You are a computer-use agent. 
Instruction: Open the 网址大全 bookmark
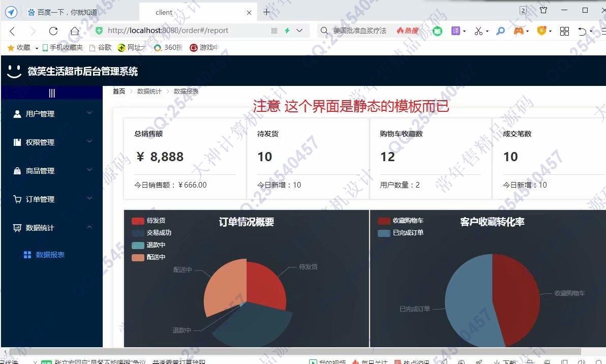(x=132, y=47)
